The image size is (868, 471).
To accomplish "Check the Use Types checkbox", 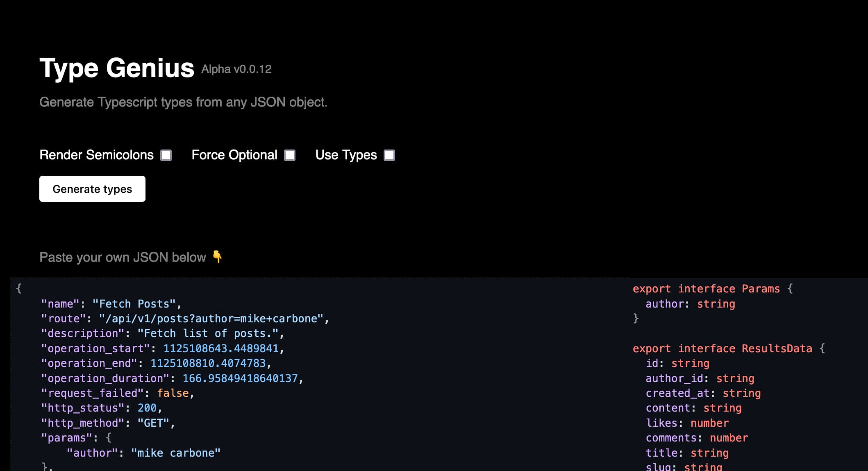I will coord(389,155).
